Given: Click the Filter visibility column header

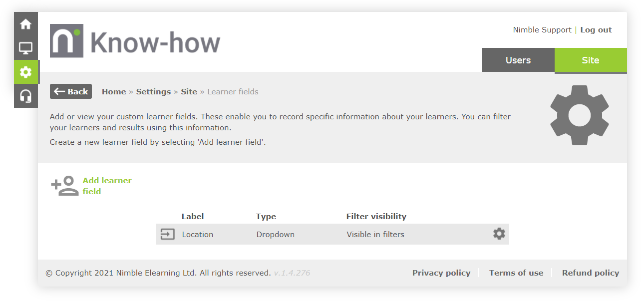Looking at the screenshot, I should coord(376,217).
